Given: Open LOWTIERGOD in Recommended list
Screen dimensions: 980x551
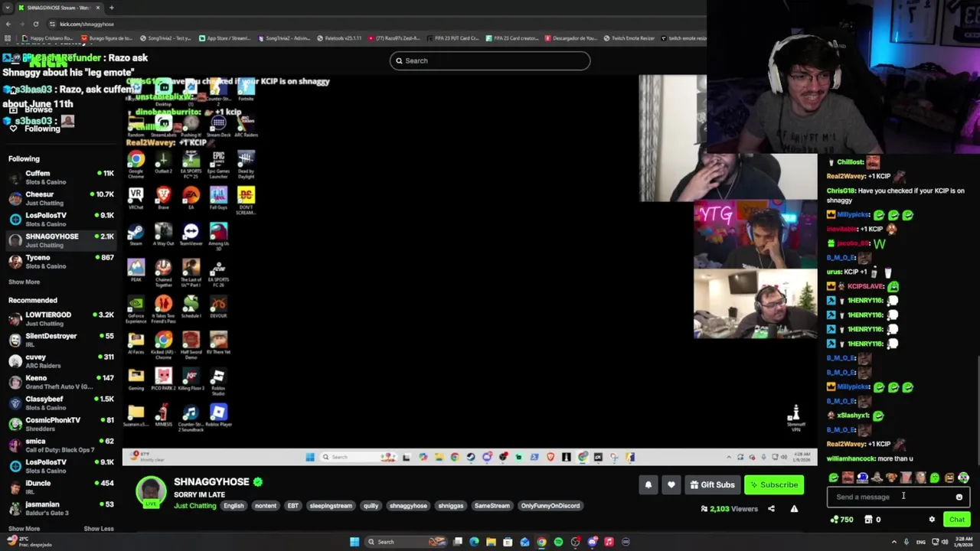Looking at the screenshot, I should pos(61,319).
